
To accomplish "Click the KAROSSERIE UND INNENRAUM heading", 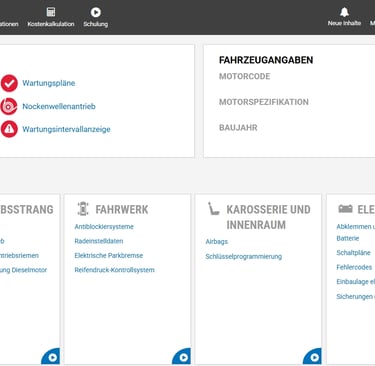I will click(x=268, y=217).
